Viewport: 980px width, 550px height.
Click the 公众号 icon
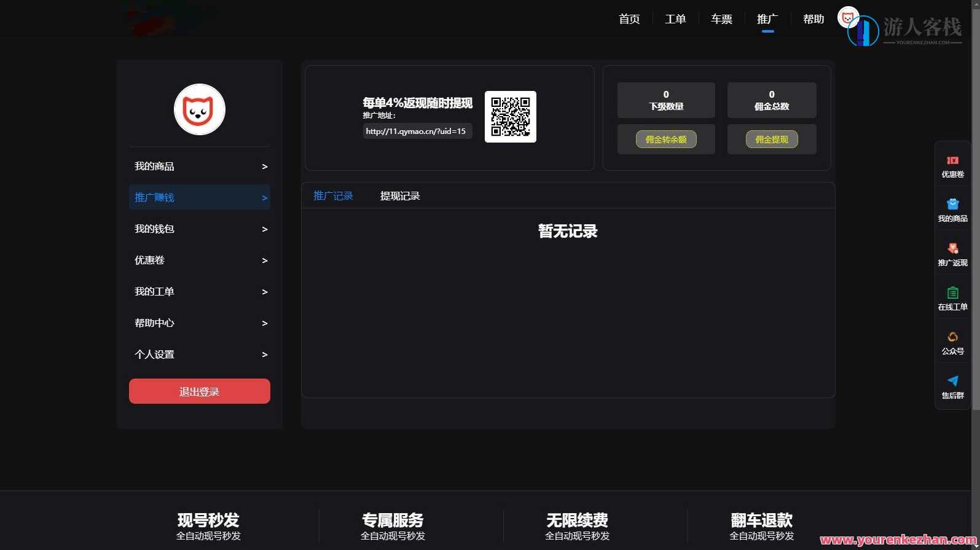tap(952, 337)
